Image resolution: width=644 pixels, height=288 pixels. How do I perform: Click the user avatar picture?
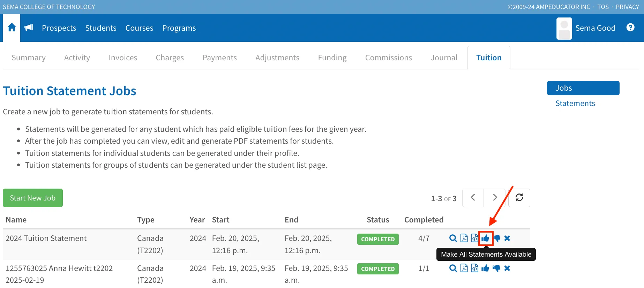point(564,28)
